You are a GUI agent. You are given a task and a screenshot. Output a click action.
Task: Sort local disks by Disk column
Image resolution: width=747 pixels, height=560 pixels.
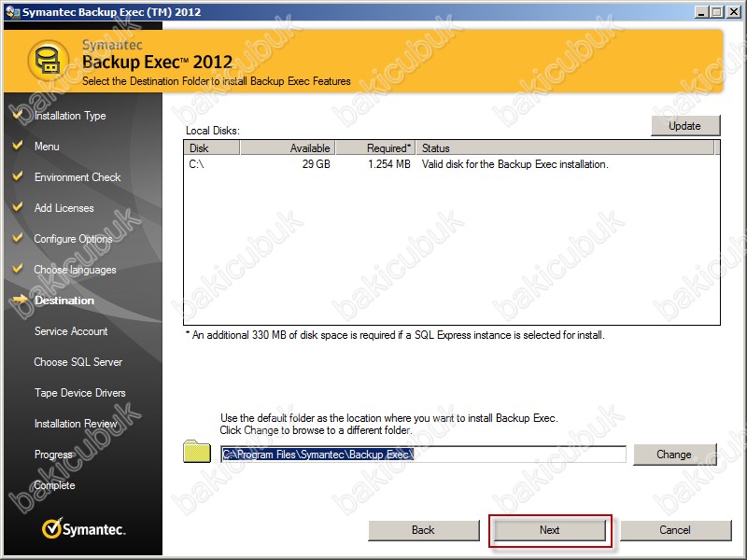click(x=212, y=148)
